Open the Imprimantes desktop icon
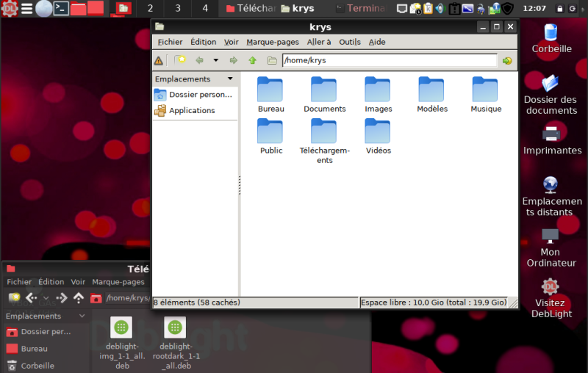 tap(551, 135)
